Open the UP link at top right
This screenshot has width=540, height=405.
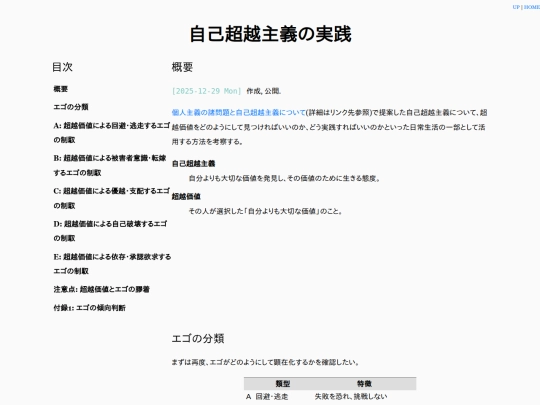click(x=516, y=7)
